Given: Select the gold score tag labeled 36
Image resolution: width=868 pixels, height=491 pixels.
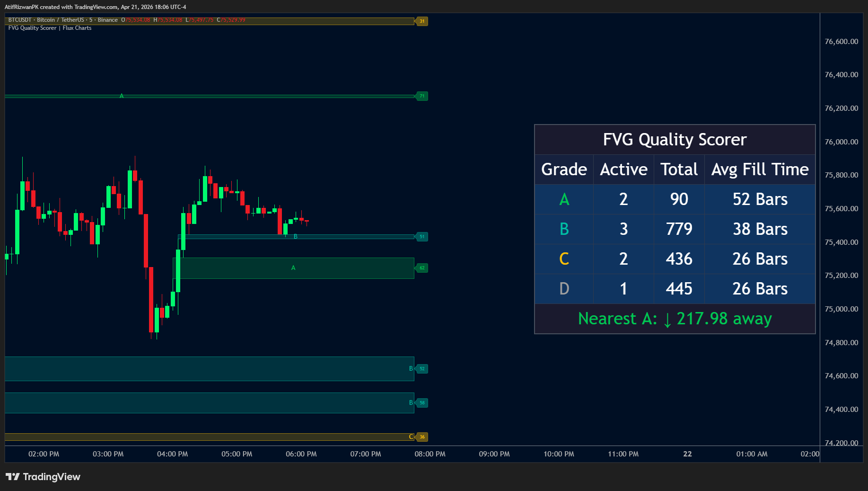Looking at the screenshot, I should (422, 437).
